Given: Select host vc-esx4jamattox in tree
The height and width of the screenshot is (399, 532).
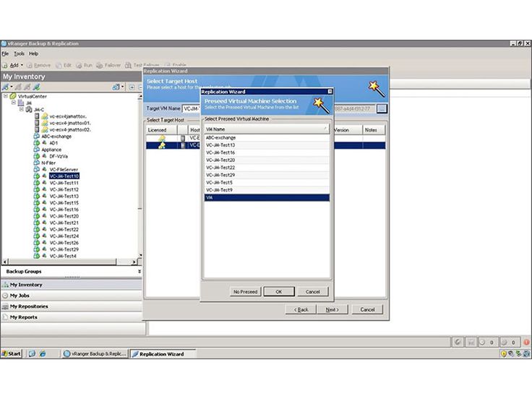Looking at the screenshot, I should [x=68, y=116].
